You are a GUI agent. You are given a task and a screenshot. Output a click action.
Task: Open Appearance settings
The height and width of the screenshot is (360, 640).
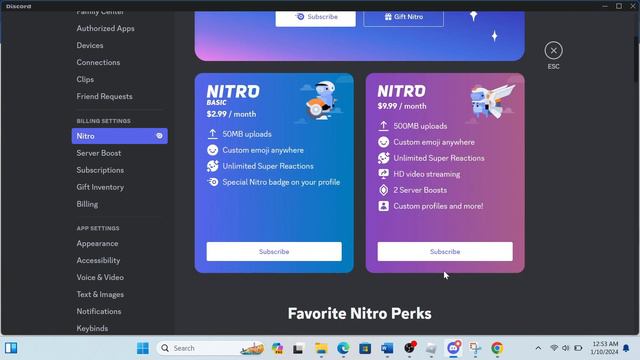[x=97, y=244]
